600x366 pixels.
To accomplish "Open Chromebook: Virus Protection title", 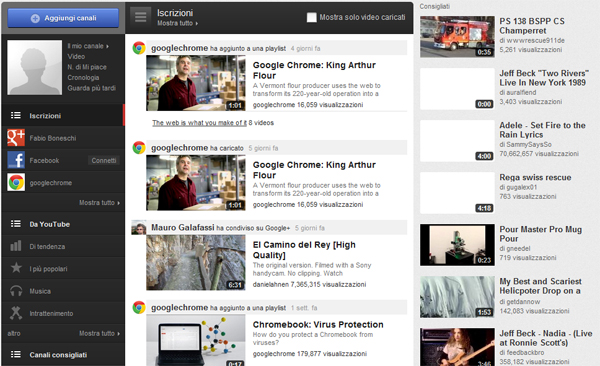I will 318,325.
